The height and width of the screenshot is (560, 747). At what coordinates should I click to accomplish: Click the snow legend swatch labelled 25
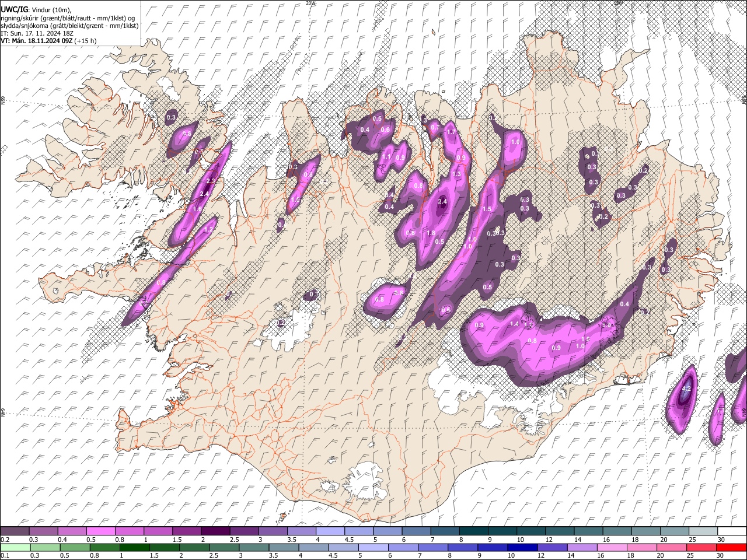(x=704, y=531)
